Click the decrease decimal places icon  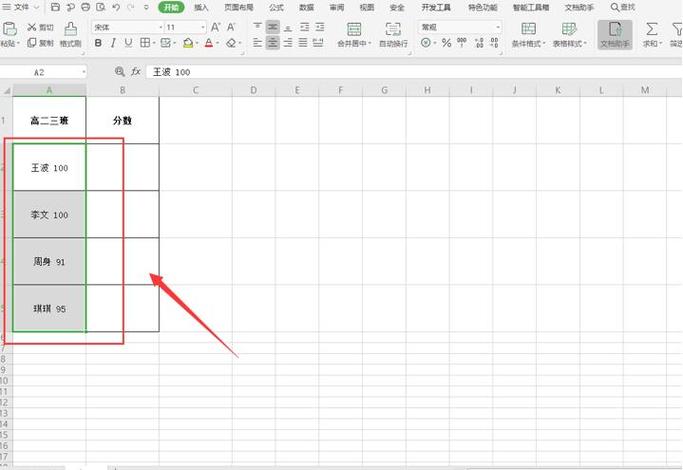494,43
